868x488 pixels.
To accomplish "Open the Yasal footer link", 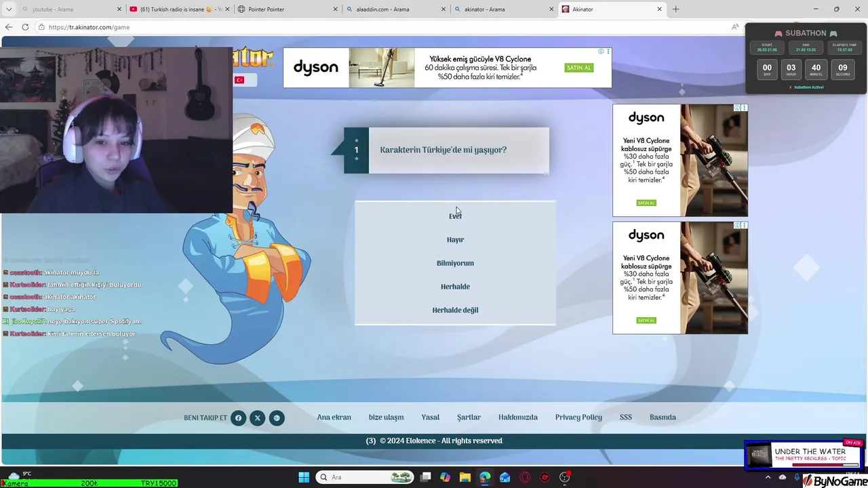I will click(x=430, y=418).
